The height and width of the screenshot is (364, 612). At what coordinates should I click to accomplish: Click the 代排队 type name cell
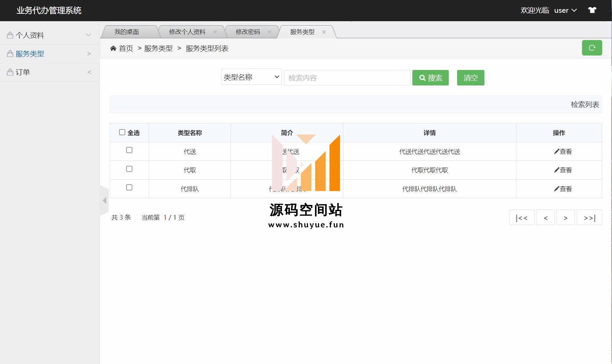pos(190,189)
